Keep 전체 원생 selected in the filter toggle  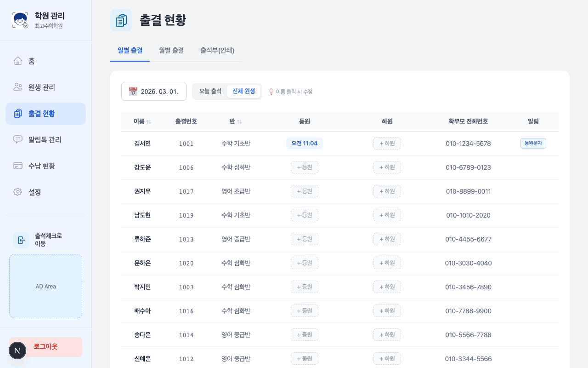coord(243,91)
